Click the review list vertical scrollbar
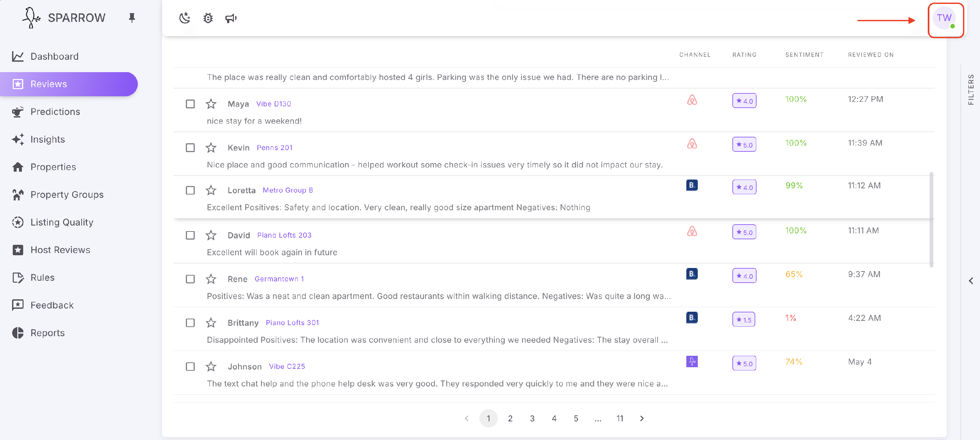This screenshot has height=440, width=980. tap(931, 220)
